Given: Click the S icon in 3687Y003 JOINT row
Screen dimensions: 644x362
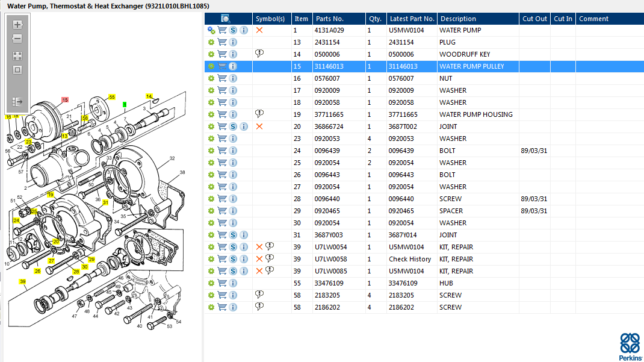Looking at the screenshot, I should 233,235.
